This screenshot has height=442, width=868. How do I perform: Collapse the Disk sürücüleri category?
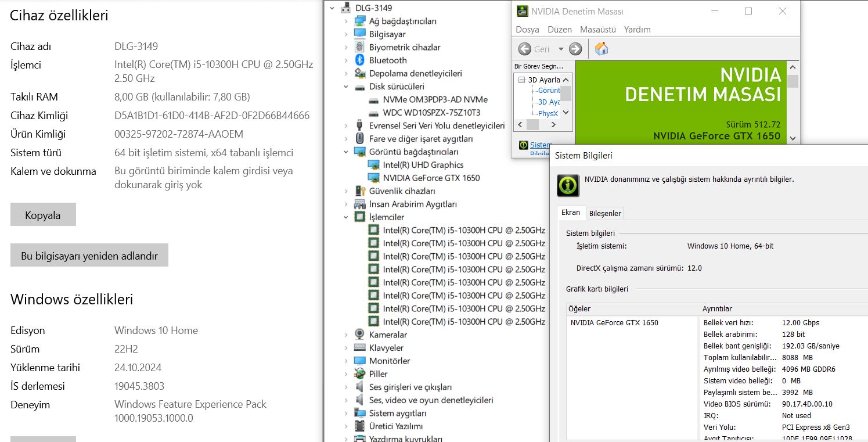346,87
